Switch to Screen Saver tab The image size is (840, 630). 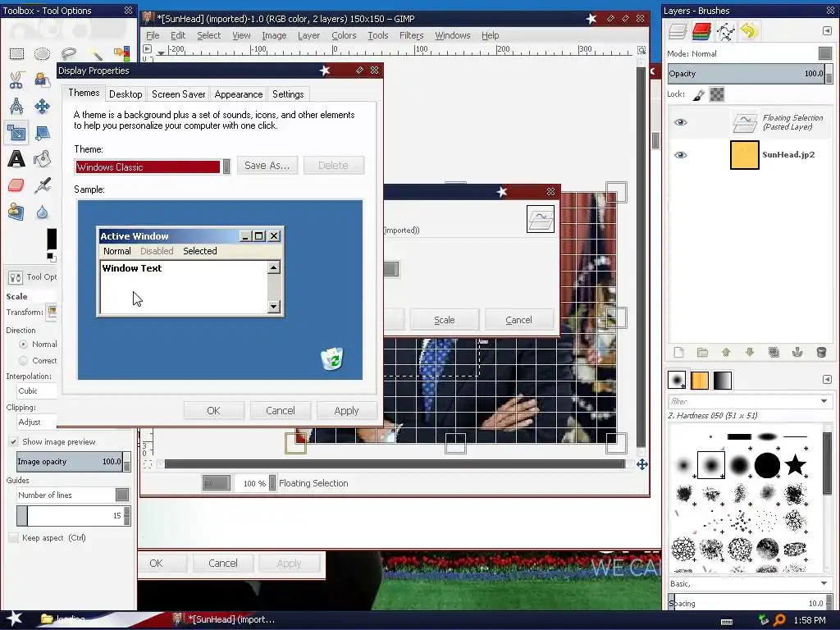(178, 94)
